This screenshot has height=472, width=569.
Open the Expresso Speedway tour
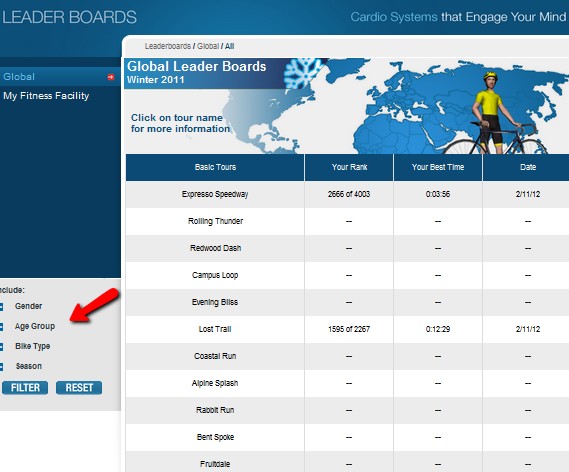coord(215,194)
